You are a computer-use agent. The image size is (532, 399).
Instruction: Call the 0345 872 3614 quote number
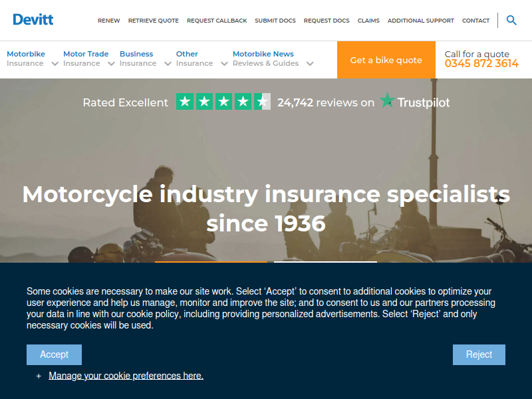pyautogui.click(x=481, y=63)
